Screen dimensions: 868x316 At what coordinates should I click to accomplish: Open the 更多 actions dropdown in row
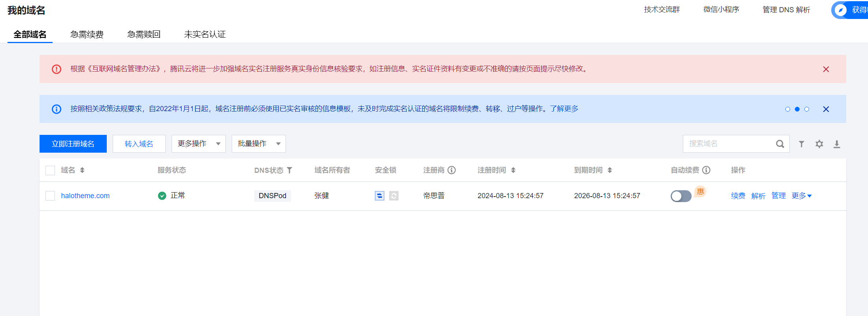tap(801, 196)
